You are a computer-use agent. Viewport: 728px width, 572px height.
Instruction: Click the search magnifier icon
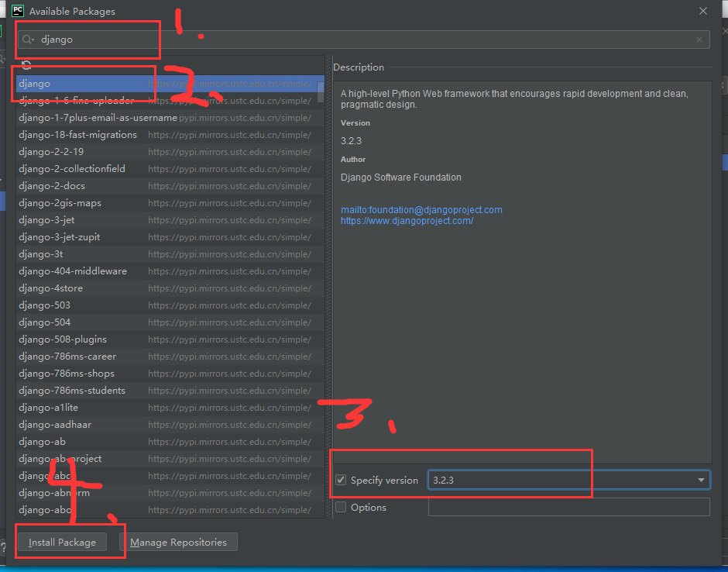[x=28, y=40]
